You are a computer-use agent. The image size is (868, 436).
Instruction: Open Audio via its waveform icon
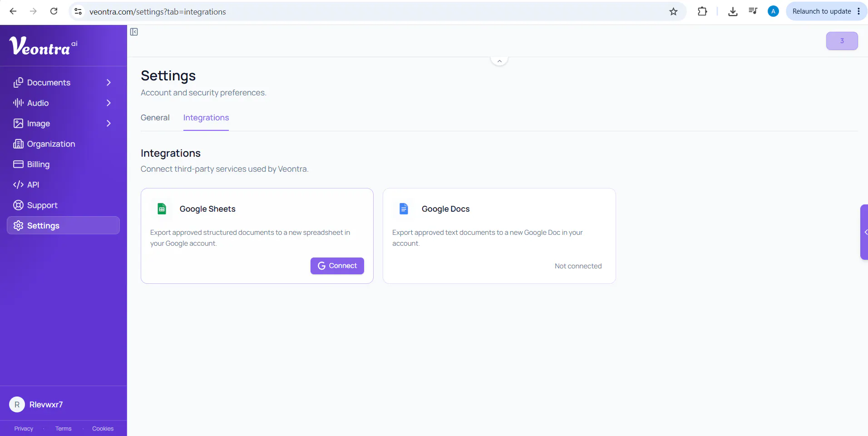pyautogui.click(x=18, y=103)
